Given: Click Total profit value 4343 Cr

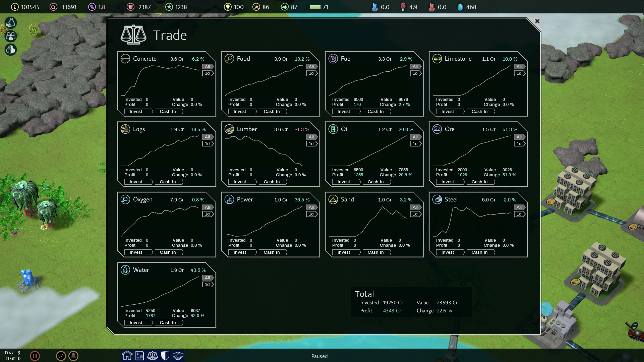Looking at the screenshot, I should click(x=392, y=311).
